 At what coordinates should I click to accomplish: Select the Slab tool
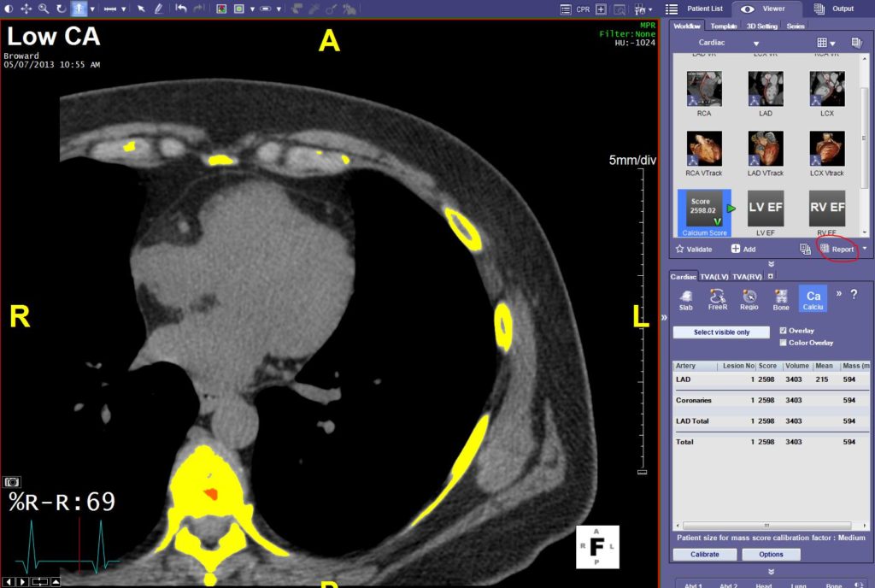pos(686,300)
